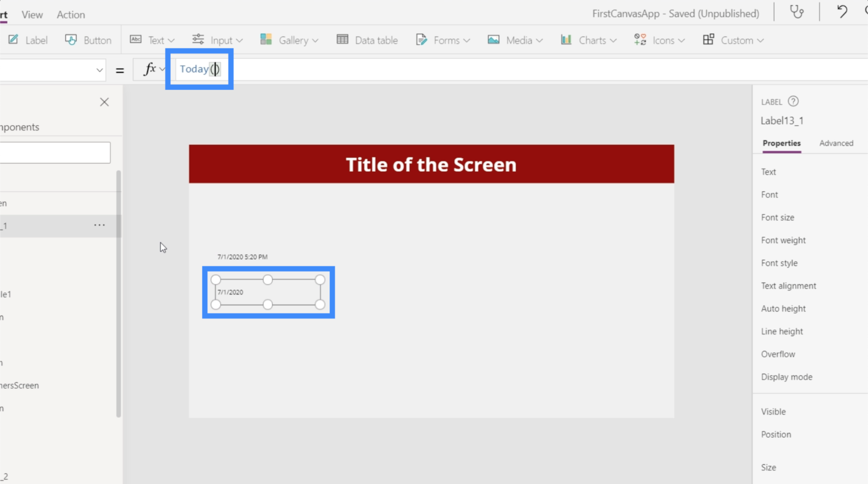Click the Label13_1 control name
The width and height of the screenshot is (868, 484).
coord(782,120)
